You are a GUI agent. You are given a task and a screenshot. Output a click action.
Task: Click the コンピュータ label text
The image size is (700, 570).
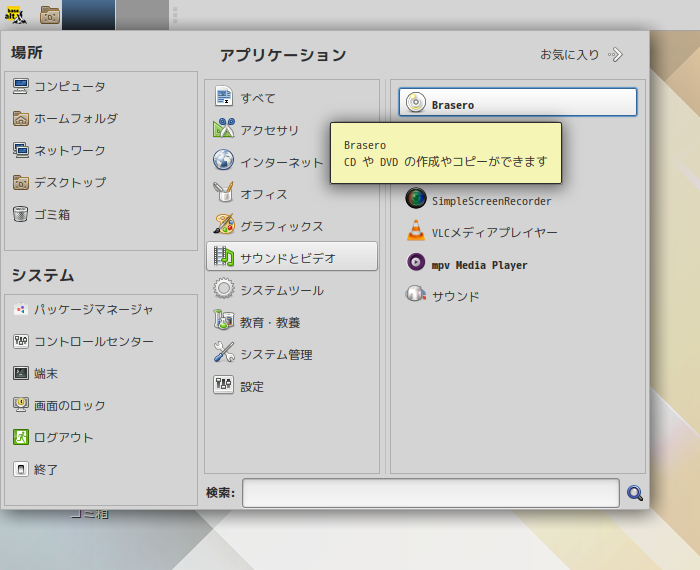(70, 86)
